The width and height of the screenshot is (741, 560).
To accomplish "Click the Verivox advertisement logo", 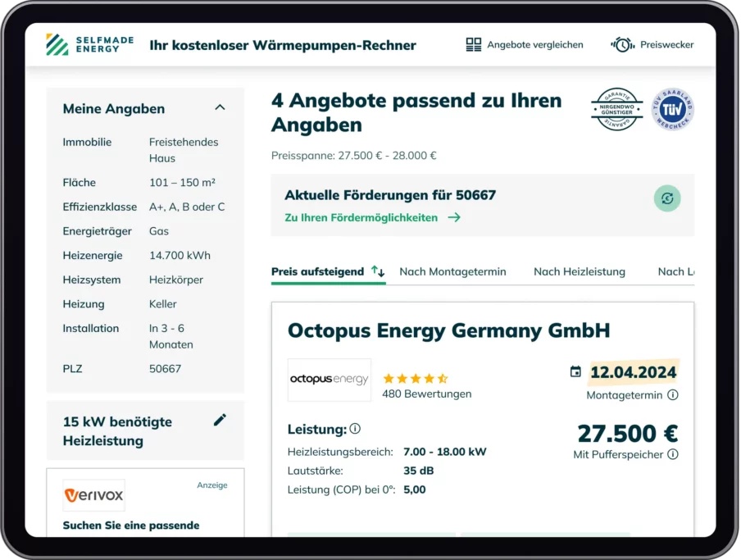I will point(94,495).
